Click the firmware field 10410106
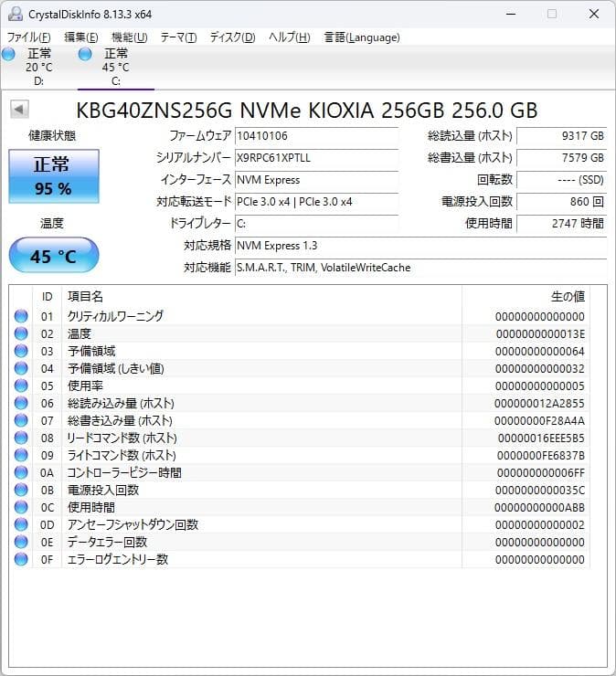Viewport: 616px width, 676px height. [316, 136]
